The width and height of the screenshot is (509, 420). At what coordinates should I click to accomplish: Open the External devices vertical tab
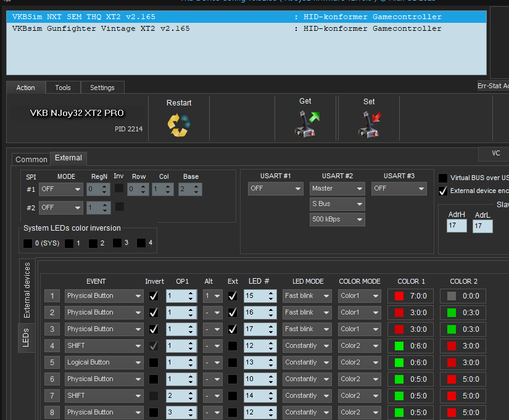coord(27,290)
